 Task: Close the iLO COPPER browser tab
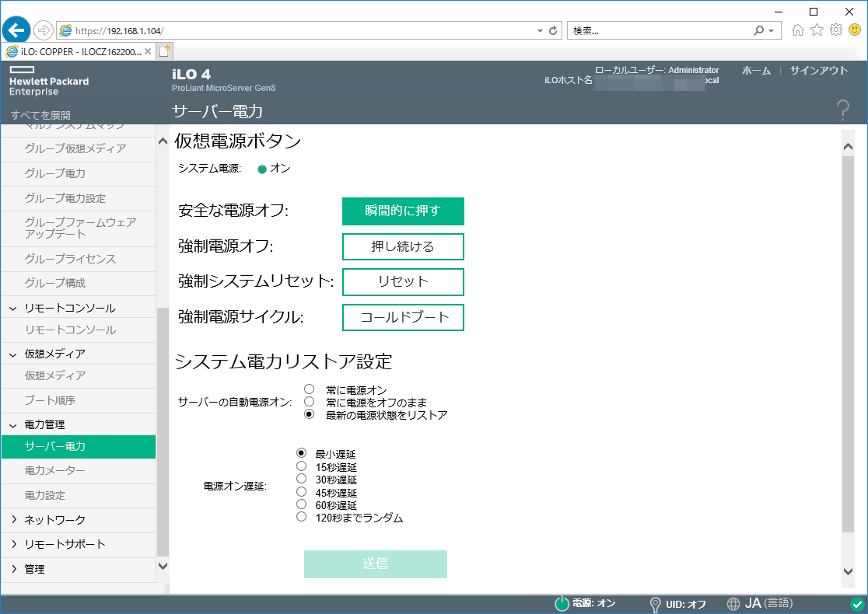click(148, 51)
